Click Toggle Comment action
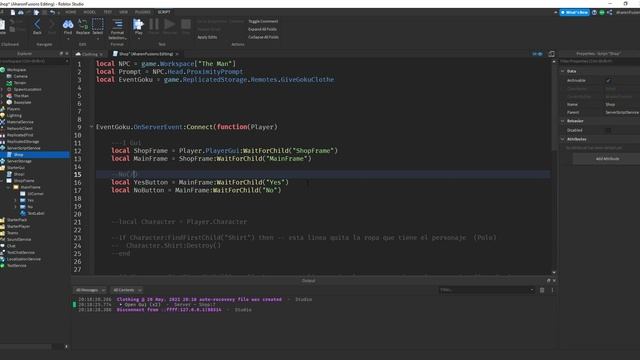The width and height of the screenshot is (640, 360). 263,21
